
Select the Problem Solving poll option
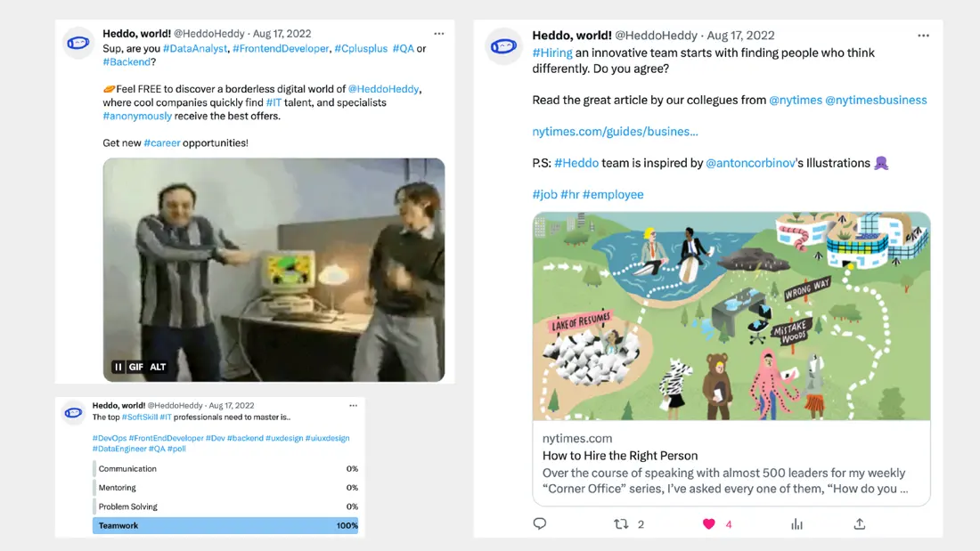click(x=225, y=506)
